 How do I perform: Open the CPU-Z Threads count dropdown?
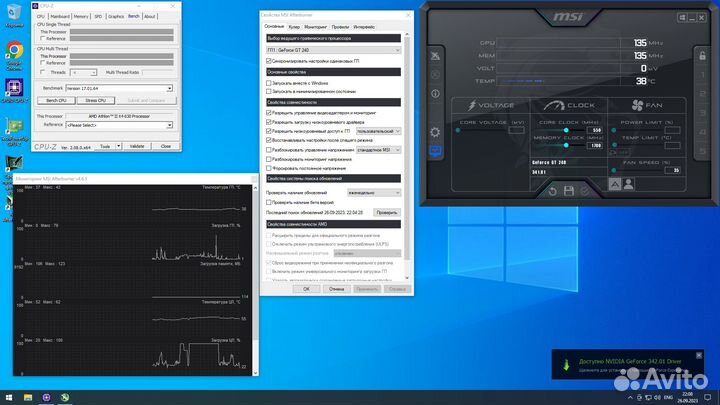pos(84,73)
